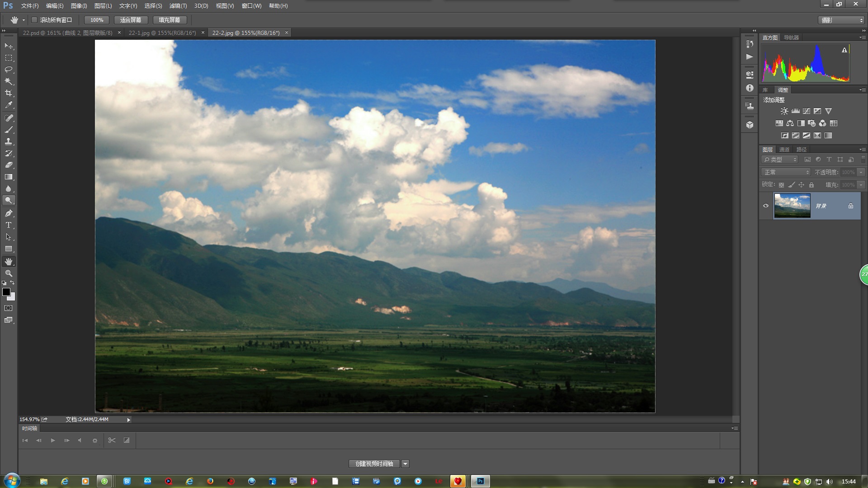
Task: Select the Path Selection tool
Action: (x=9, y=237)
